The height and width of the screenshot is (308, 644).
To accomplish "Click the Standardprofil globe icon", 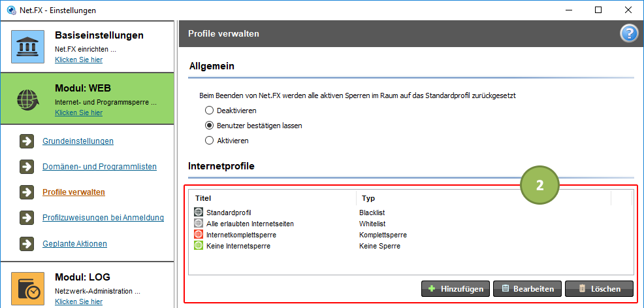I will click(199, 213).
